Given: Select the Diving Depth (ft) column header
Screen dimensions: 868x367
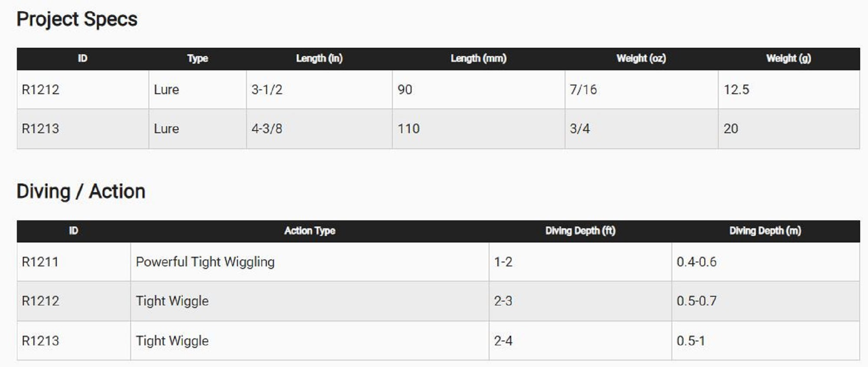Looking at the screenshot, I should pos(580,231).
